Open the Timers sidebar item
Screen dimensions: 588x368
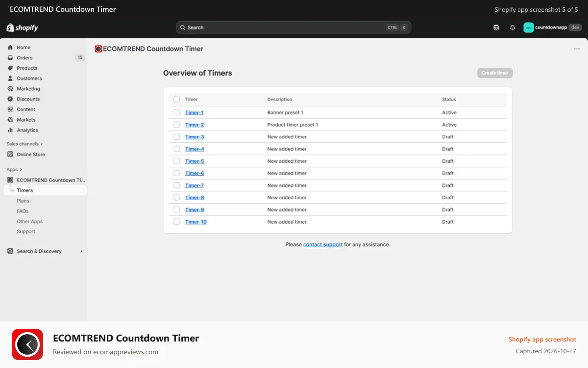45,190
